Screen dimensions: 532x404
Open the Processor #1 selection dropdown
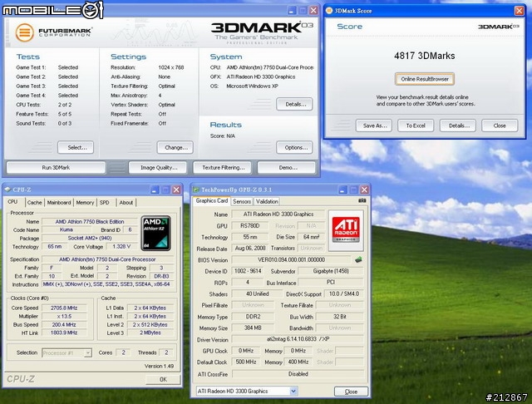(88, 352)
